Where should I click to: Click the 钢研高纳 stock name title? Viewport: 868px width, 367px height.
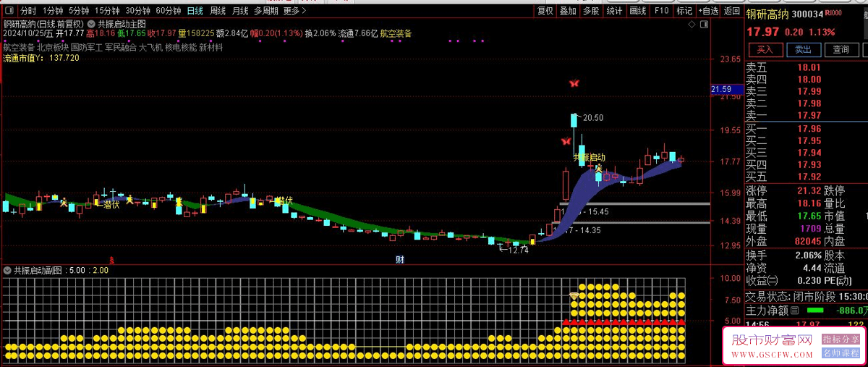(x=768, y=14)
